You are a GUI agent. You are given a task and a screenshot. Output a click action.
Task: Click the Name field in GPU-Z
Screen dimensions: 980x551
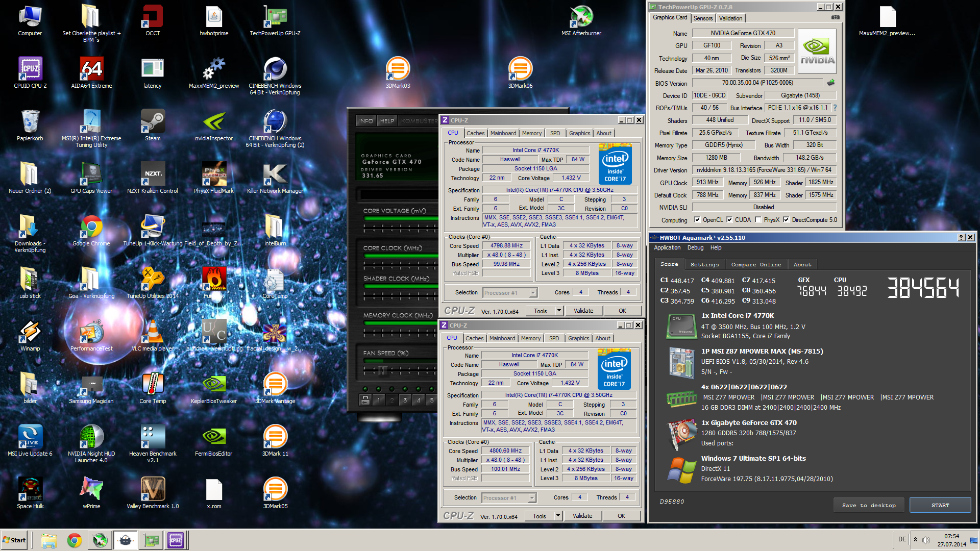743,33
